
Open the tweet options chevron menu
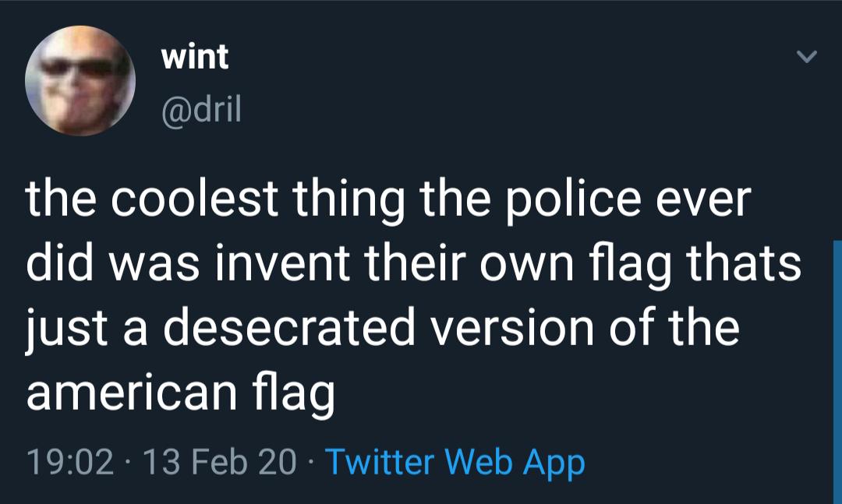click(x=806, y=56)
